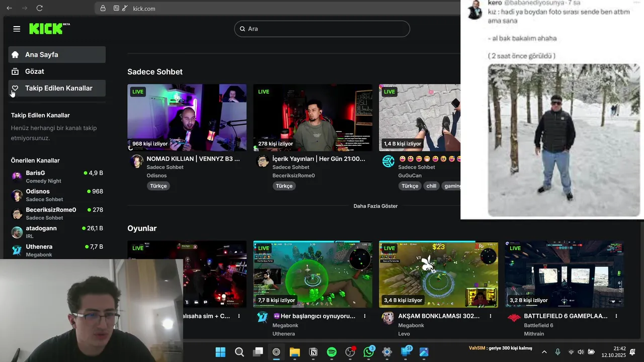The image size is (644, 362).
Task: Click Odisnos avatar under first stream
Action: point(137,161)
